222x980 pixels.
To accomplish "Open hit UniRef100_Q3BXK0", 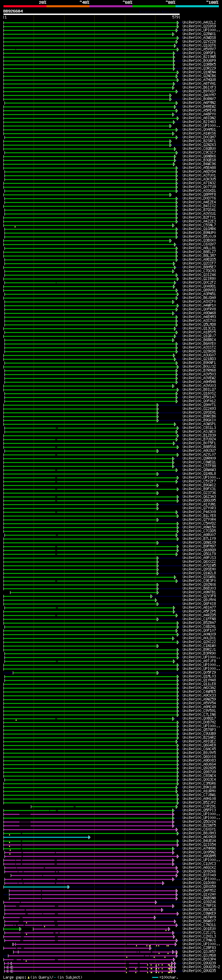I will click(x=199, y=241).
